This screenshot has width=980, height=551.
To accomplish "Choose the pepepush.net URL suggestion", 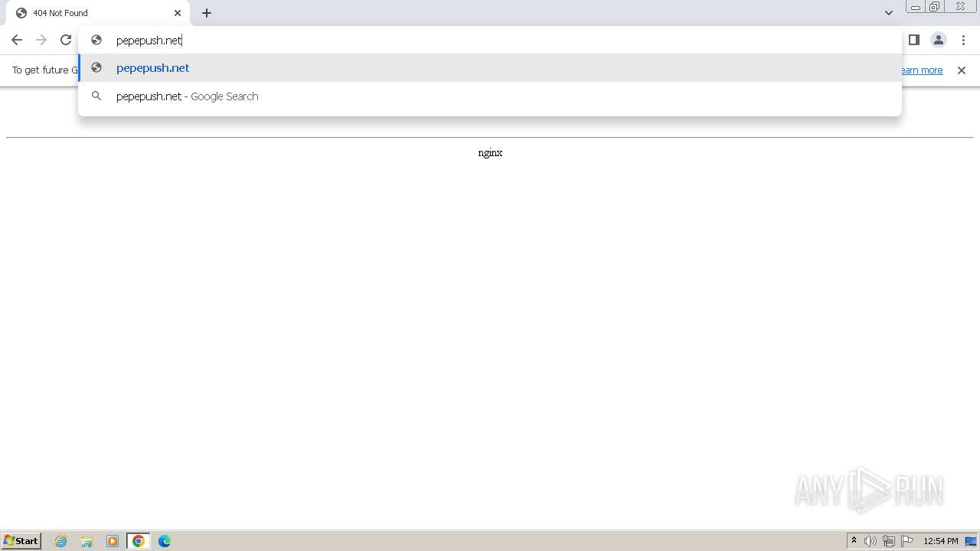I will [x=490, y=68].
